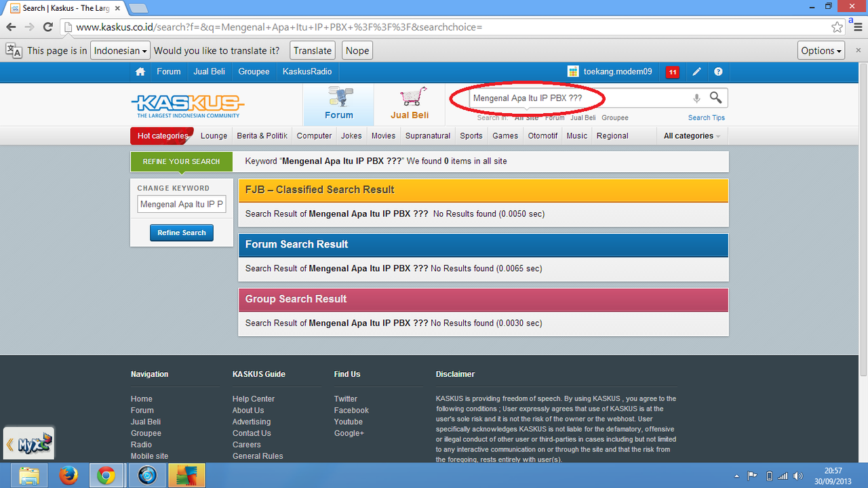Open Otomotif category

click(542, 136)
